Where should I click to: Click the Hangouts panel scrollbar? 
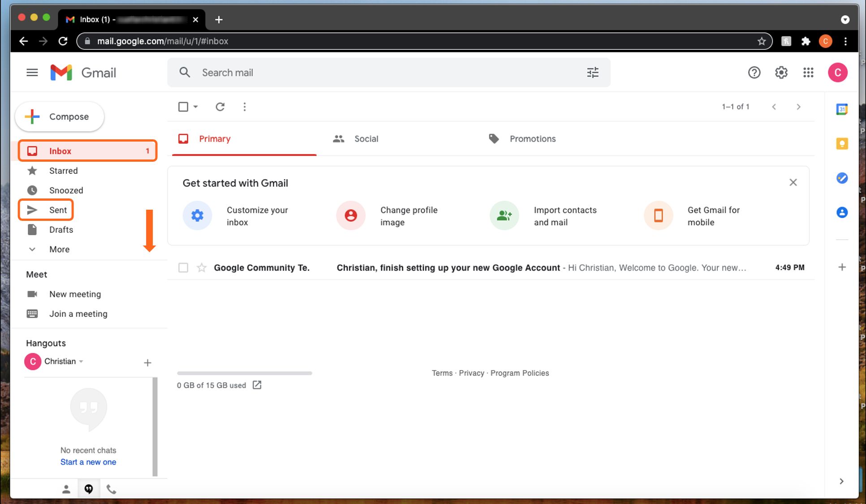pos(155,427)
